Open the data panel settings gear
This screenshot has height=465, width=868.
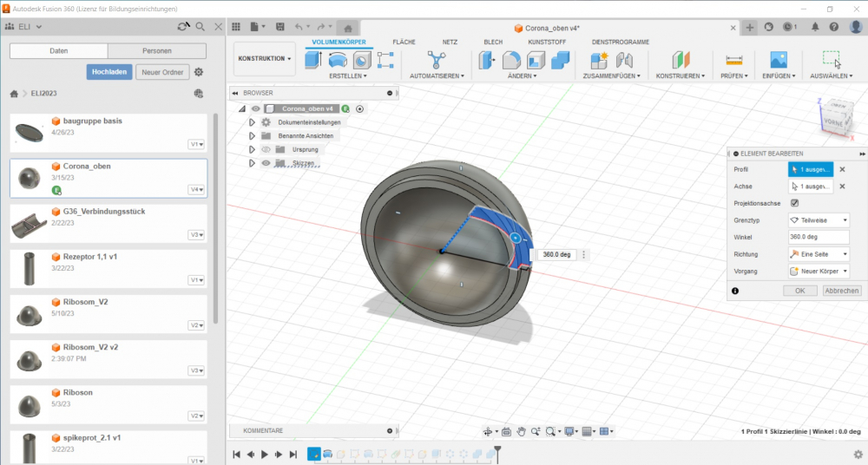[199, 72]
